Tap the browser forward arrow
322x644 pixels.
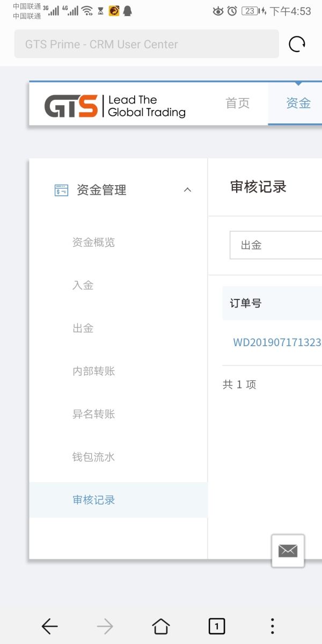click(105, 626)
